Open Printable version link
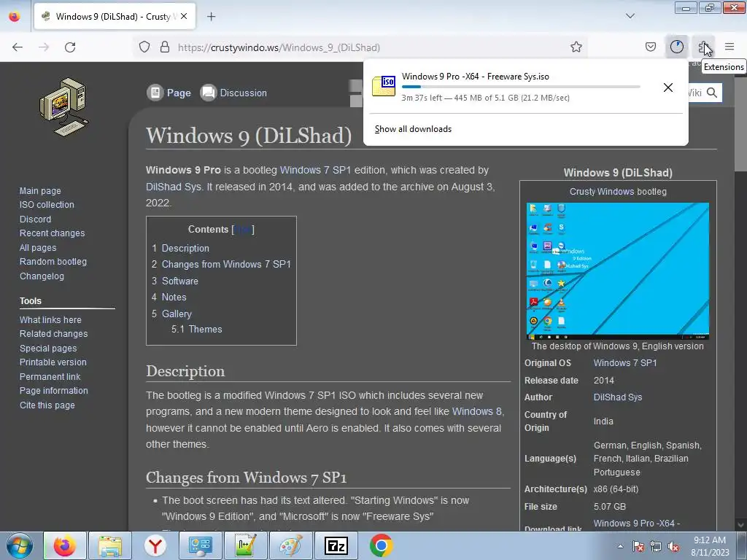747x560 pixels. coord(53,362)
